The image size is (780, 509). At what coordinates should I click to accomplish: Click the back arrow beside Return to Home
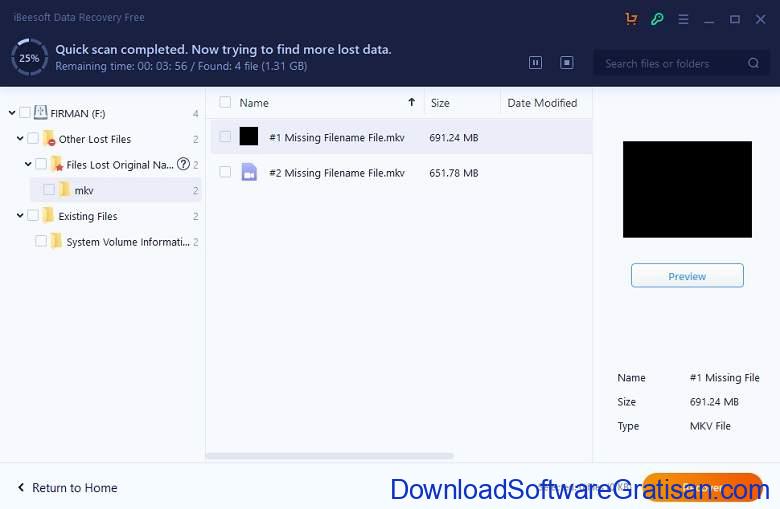point(21,487)
